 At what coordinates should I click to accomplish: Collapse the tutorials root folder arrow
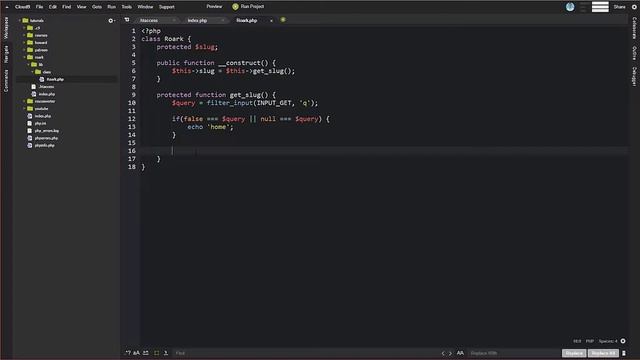click(20, 20)
